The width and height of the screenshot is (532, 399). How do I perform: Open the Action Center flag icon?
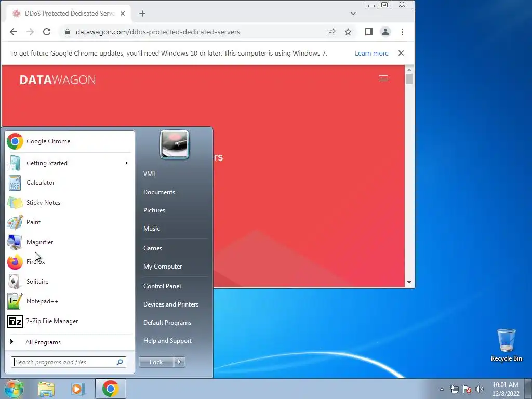(467, 389)
